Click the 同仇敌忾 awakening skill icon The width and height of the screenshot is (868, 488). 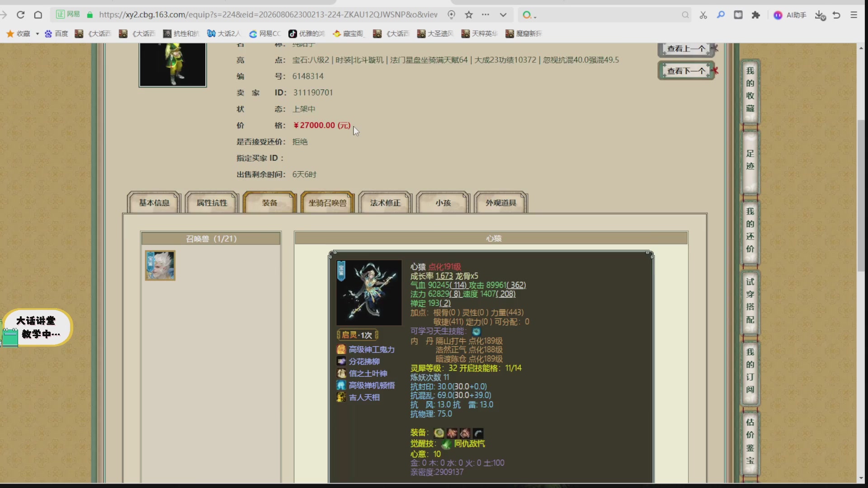coord(446,444)
